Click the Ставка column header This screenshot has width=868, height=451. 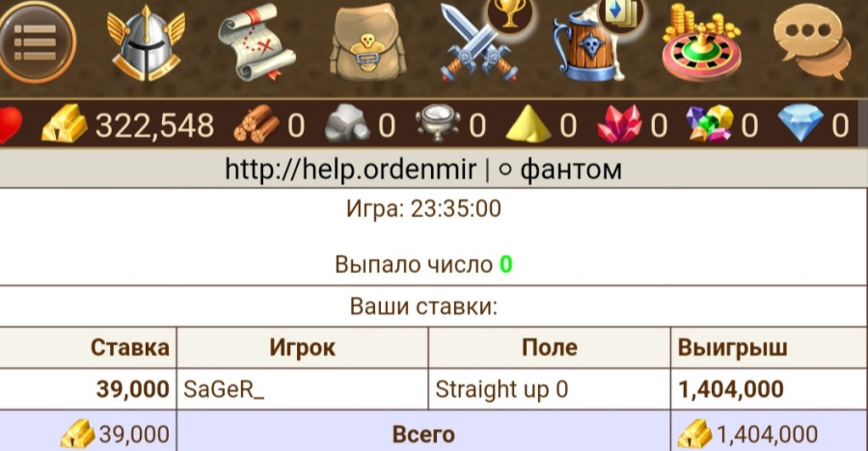click(x=129, y=348)
